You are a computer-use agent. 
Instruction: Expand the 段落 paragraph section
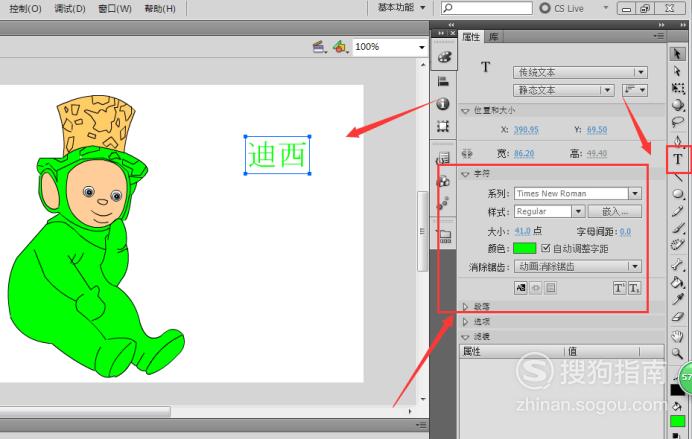click(465, 307)
